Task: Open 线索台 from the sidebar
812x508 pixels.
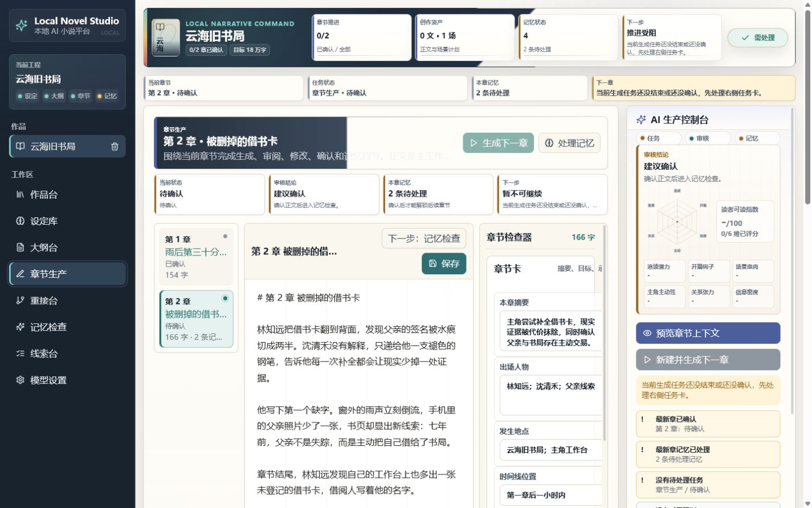Action: (x=67, y=353)
